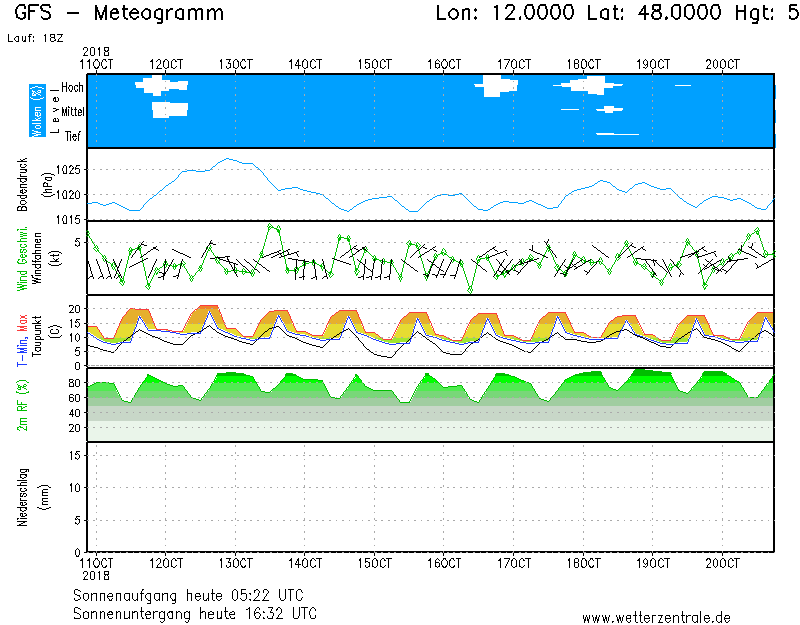Click the Sonnenaufgang heute 05:22 UTC text
Image resolution: width=800 pixels, height=625 pixels.
[193, 595]
